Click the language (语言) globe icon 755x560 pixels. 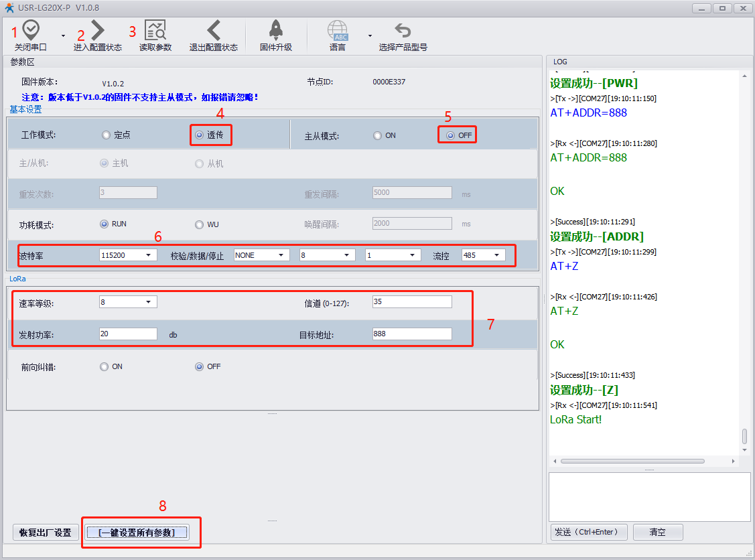pos(338,31)
